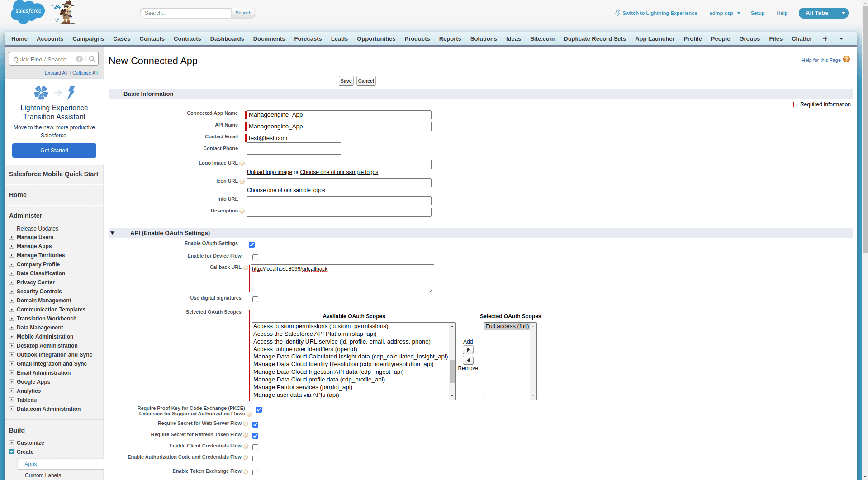This screenshot has height=480, width=868.
Task: Click the Remove arrow for selected scopes
Action: [468, 360]
